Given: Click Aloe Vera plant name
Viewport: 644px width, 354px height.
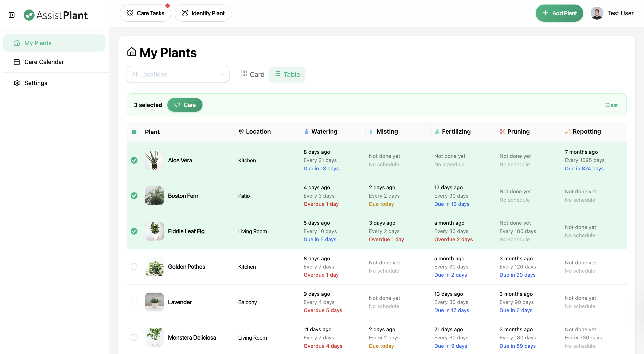Looking at the screenshot, I should 180,160.
